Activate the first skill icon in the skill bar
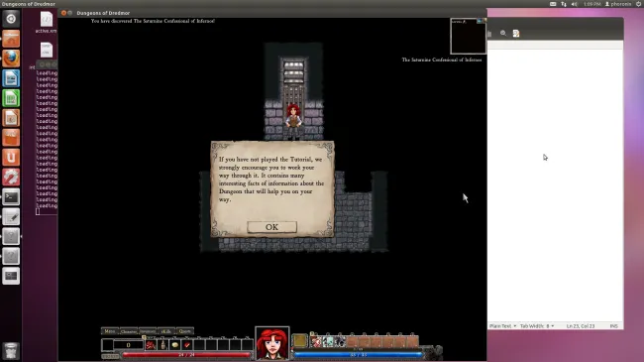This screenshot has width=644, height=362. pos(316,341)
